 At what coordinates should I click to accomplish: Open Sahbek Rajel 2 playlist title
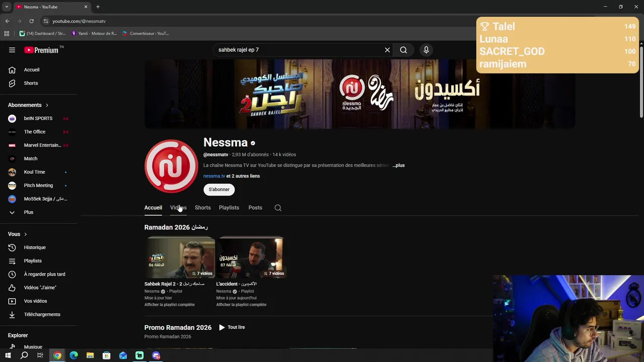click(x=175, y=284)
